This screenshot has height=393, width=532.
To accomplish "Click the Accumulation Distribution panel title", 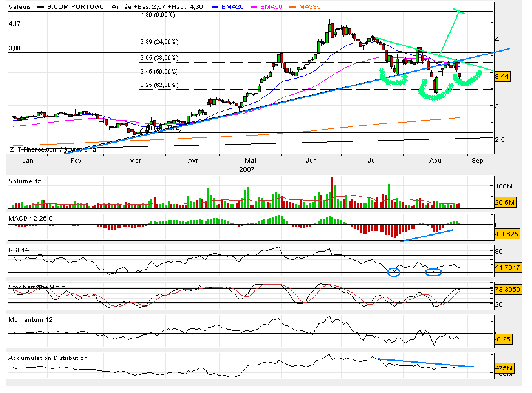I will (x=48, y=358).
